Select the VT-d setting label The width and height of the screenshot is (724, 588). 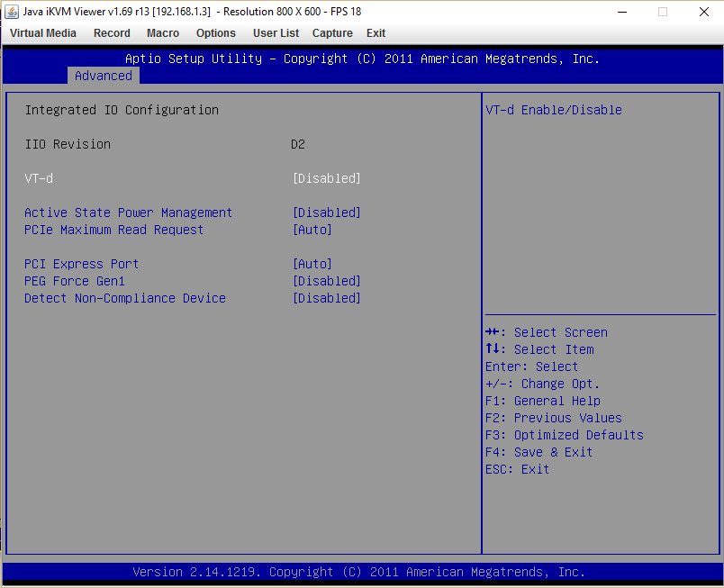[x=39, y=178]
